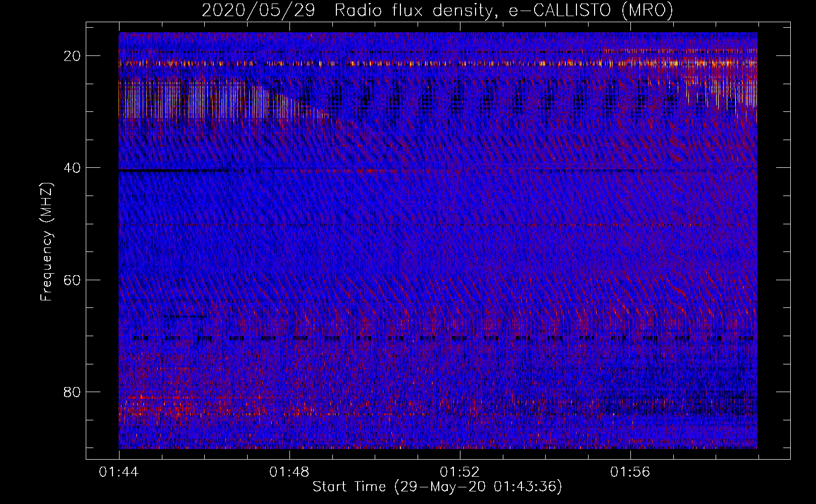Click the 'Frequency (MHZ)' axis label
Screen dimensions: 816x504
coord(46,242)
